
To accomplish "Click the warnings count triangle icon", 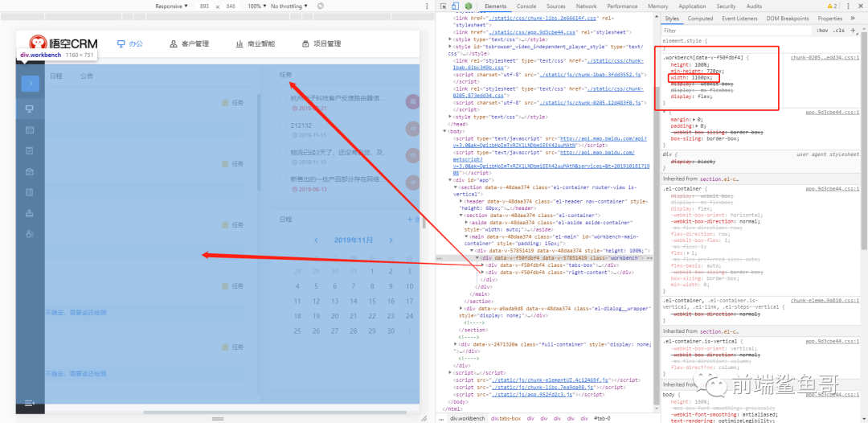I will [x=831, y=6].
